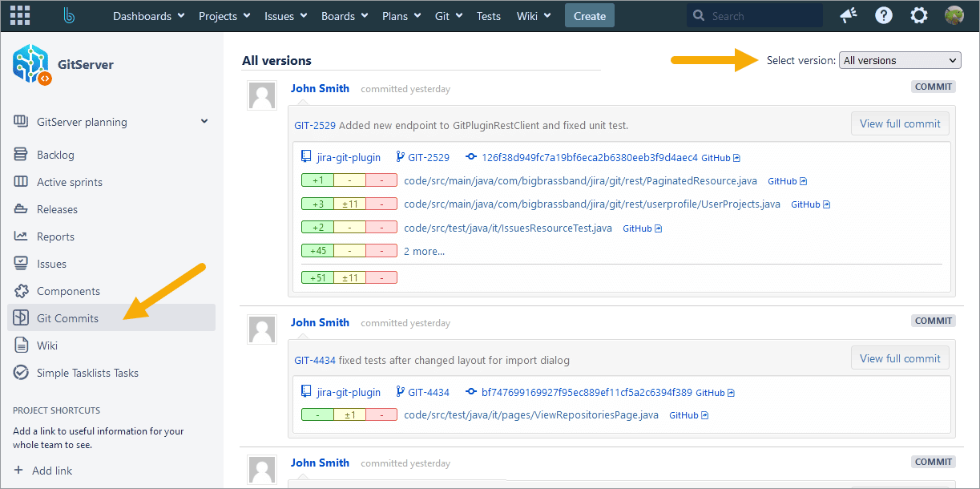Image resolution: width=980 pixels, height=489 pixels.
Task: Open the app switcher grid icon
Action: (x=20, y=16)
